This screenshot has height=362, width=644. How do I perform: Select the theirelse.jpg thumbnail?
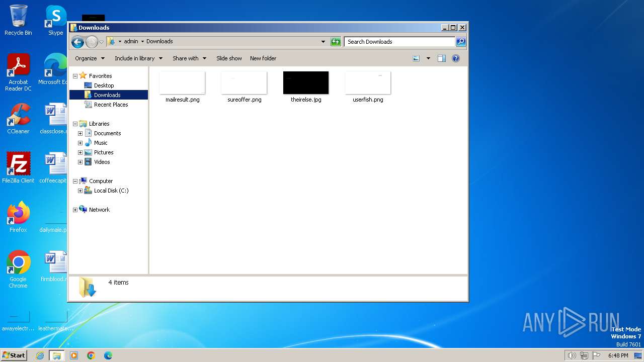coord(306,83)
